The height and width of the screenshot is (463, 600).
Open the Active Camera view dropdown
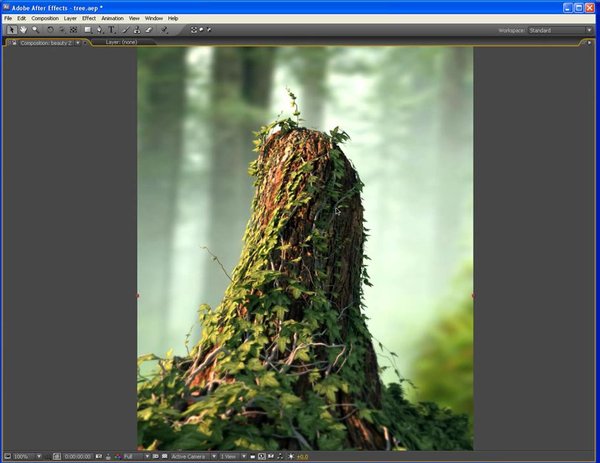(x=191, y=456)
